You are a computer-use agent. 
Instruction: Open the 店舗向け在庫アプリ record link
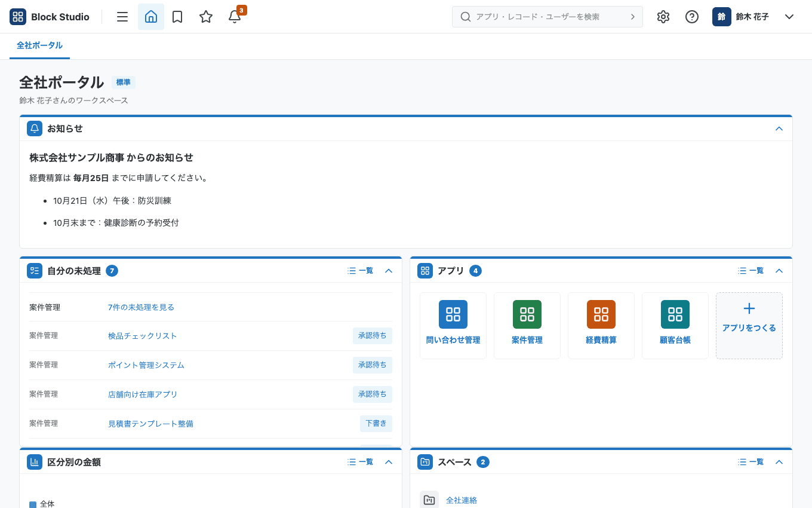point(143,394)
